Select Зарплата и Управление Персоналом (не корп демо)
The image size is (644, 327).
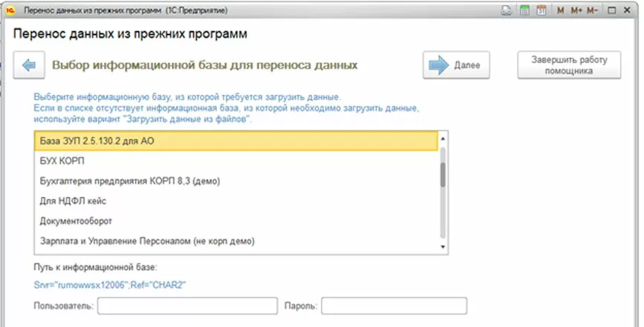236,241
